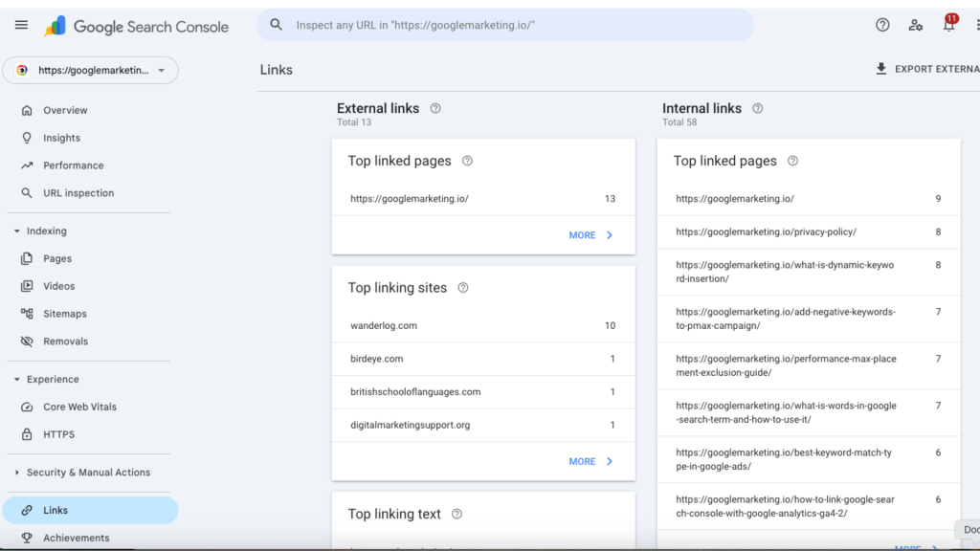Open Sitemaps page in sidebar
This screenshot has height=551, width=980.
pyautogui.click(x=64, y=314)
